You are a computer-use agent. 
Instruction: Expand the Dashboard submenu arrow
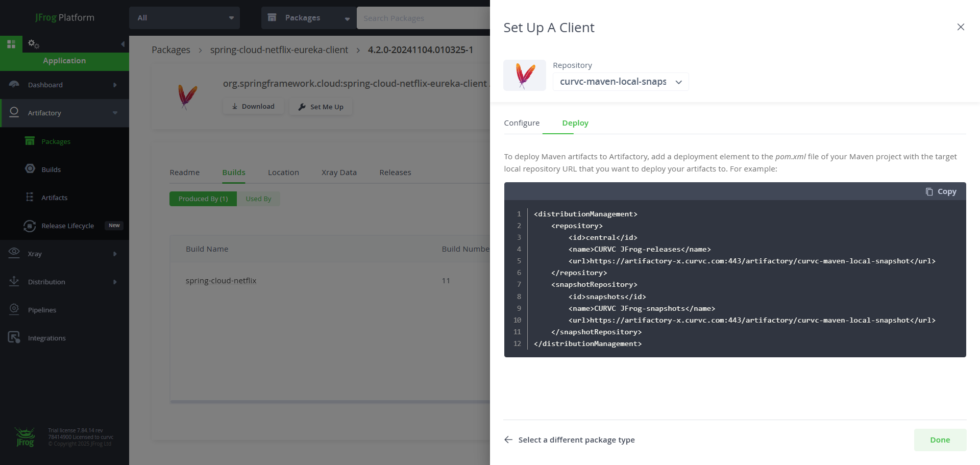coord(115,85)
